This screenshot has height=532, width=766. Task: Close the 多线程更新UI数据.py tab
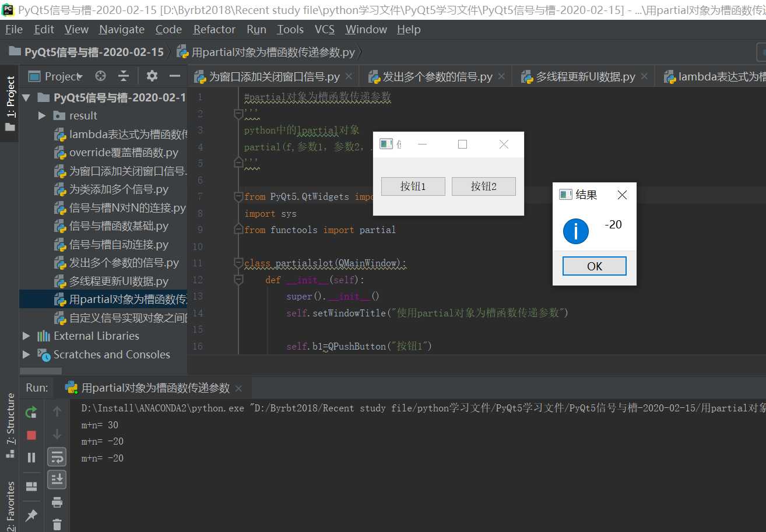(644, 76)
